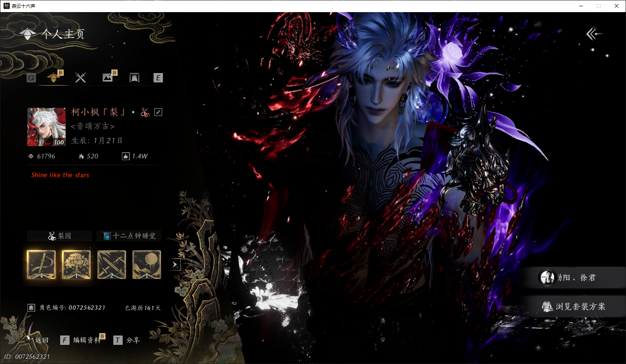
Task: Expand more badges with right arrow
Action: pos(175,264)
